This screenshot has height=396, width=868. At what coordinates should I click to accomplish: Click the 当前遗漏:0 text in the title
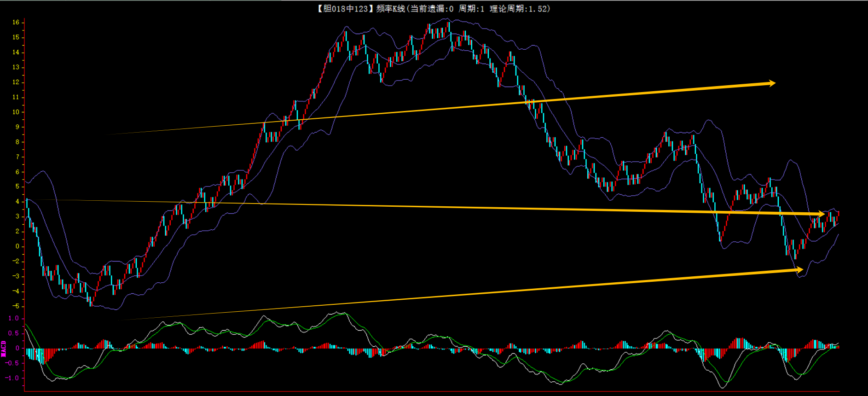pyautogui.click(x=432, y=9)
